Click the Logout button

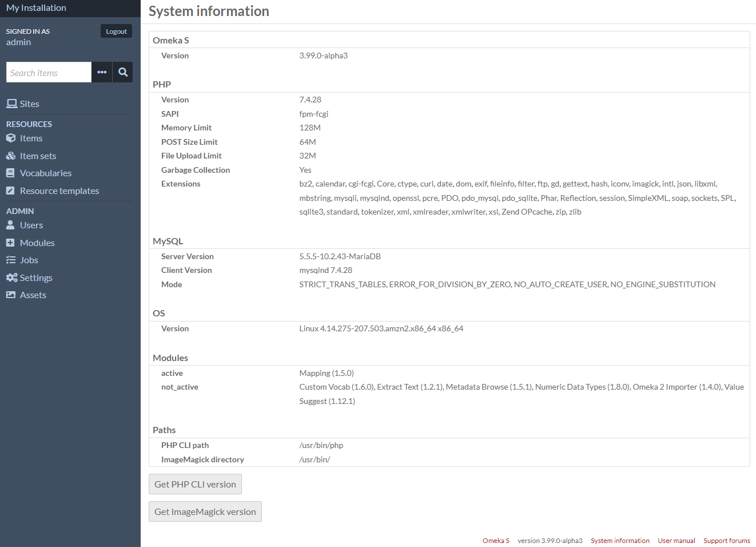coord(116,31)
